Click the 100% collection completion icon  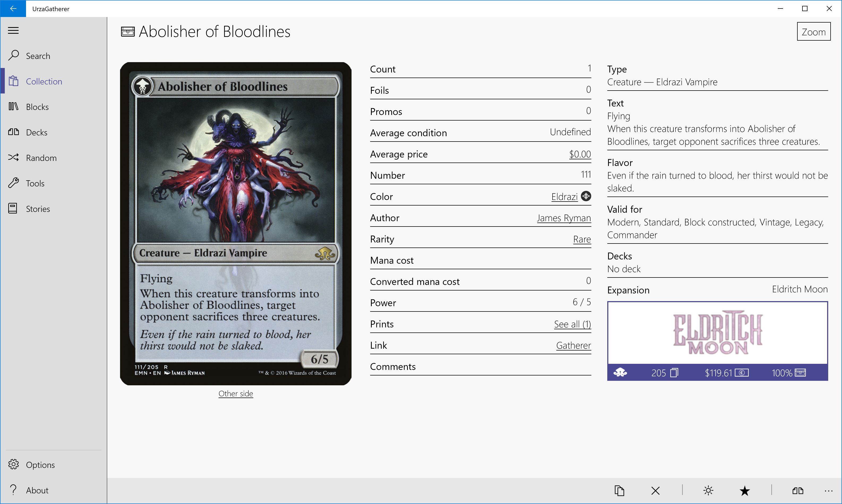800,373
